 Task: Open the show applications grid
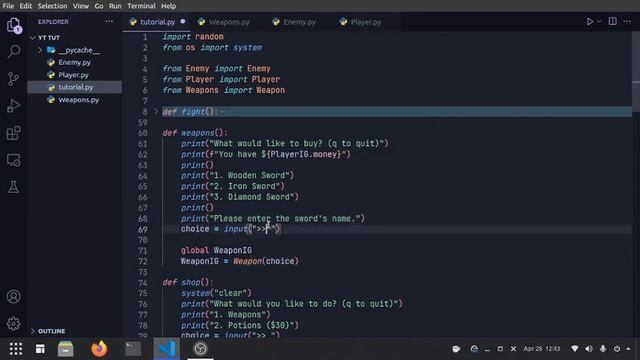(x=16, y=349)
